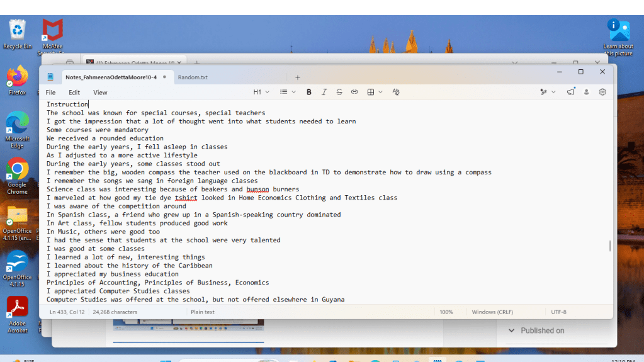Select the Microsoft Edge desktop shortcut
Image resolution: width=644 pixels, height=362 pixels.
pos(17,130)
